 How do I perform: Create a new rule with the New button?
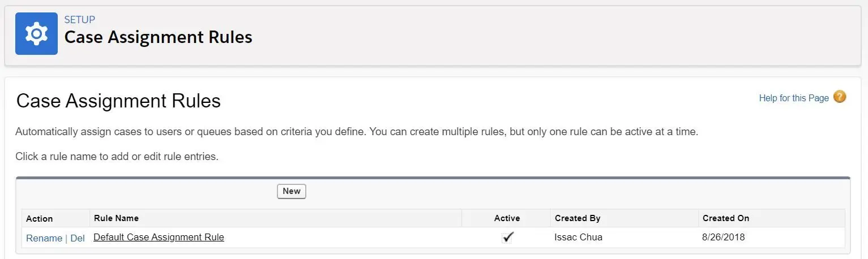292,191
